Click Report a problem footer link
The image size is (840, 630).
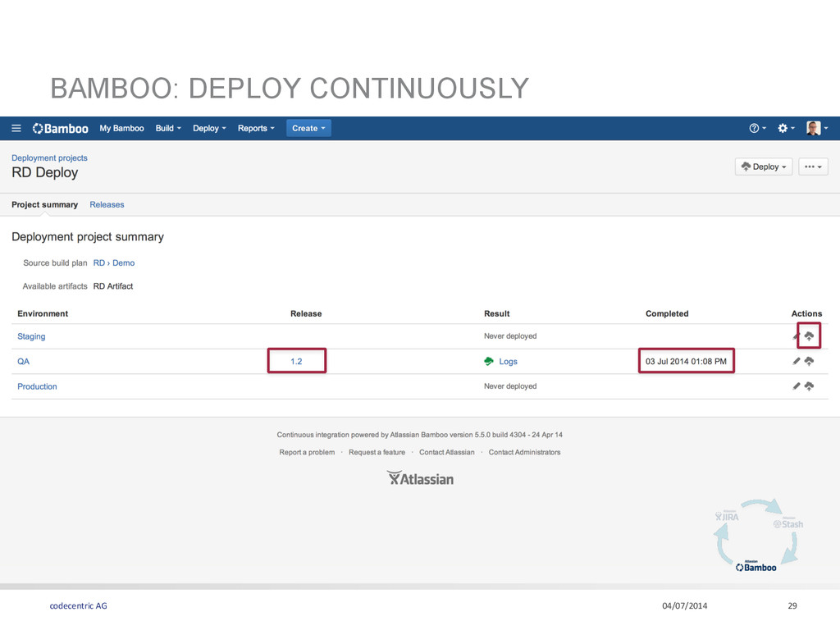(307, 452)
